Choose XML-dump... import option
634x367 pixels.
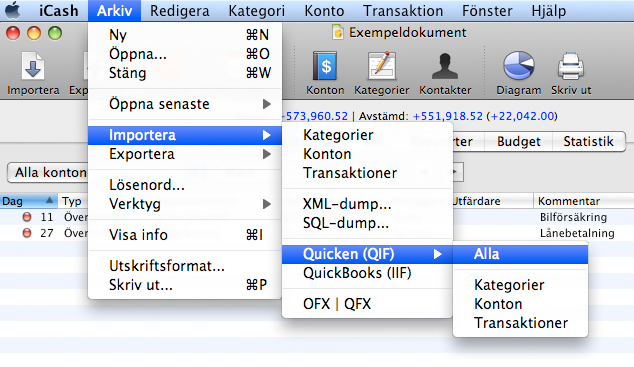(x=367, y=204)
